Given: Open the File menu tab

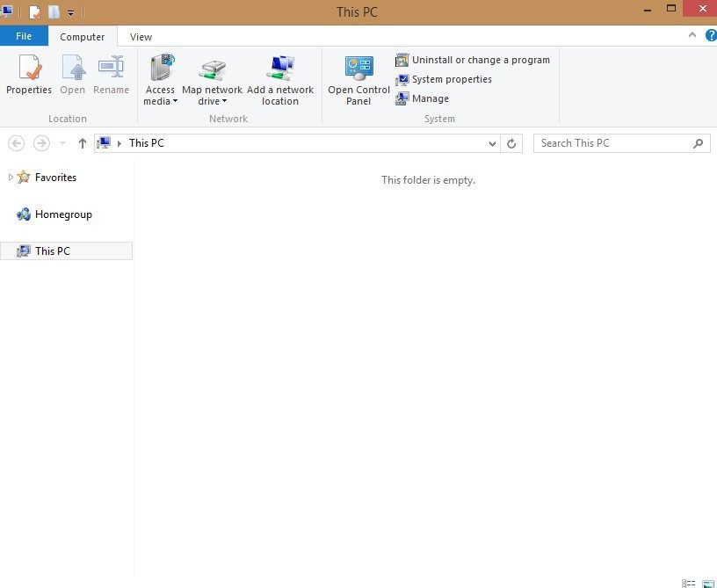Looking at the screenshot, I should [24, 36].
